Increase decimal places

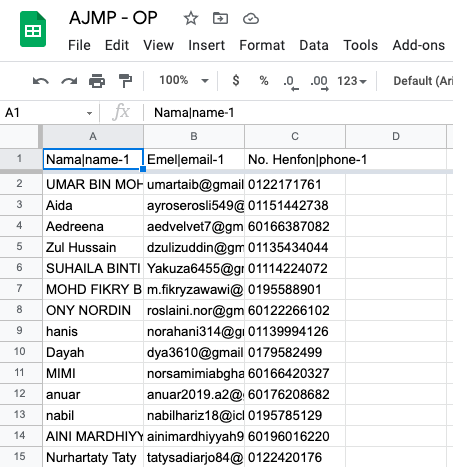[319, 82]
